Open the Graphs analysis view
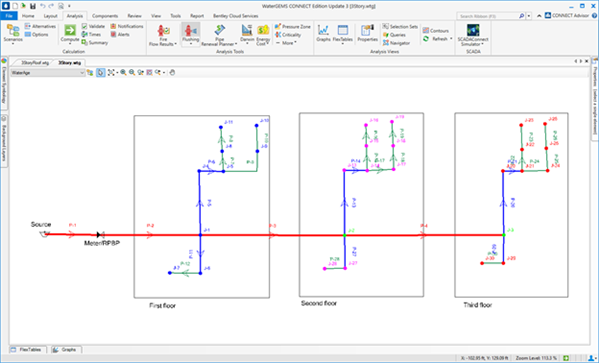 [x=323, y=33]
